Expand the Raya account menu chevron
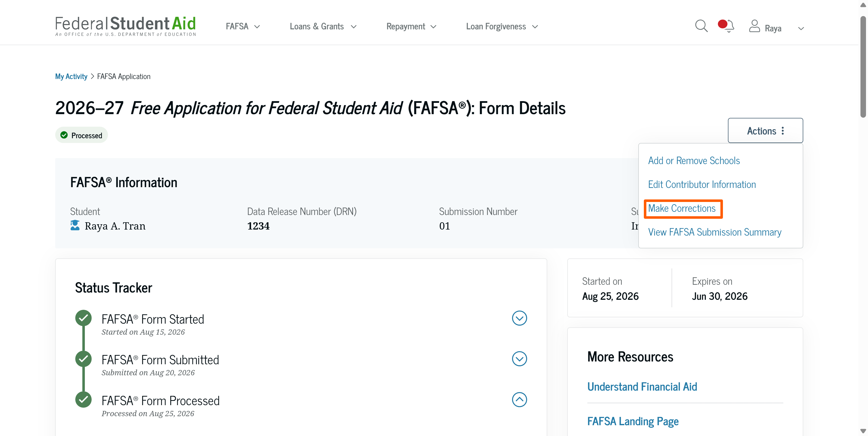This screenshot has width=868, height=436. point(801,29)
